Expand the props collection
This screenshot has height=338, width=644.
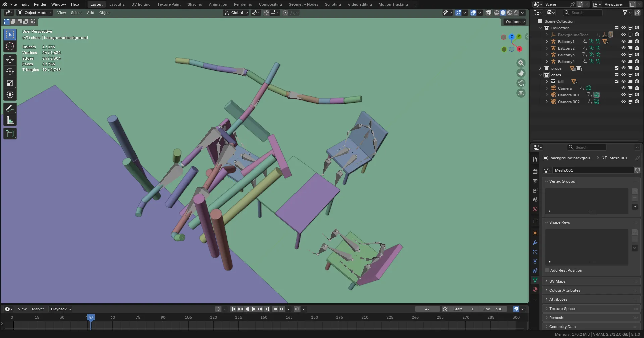(x=540, y=68)
